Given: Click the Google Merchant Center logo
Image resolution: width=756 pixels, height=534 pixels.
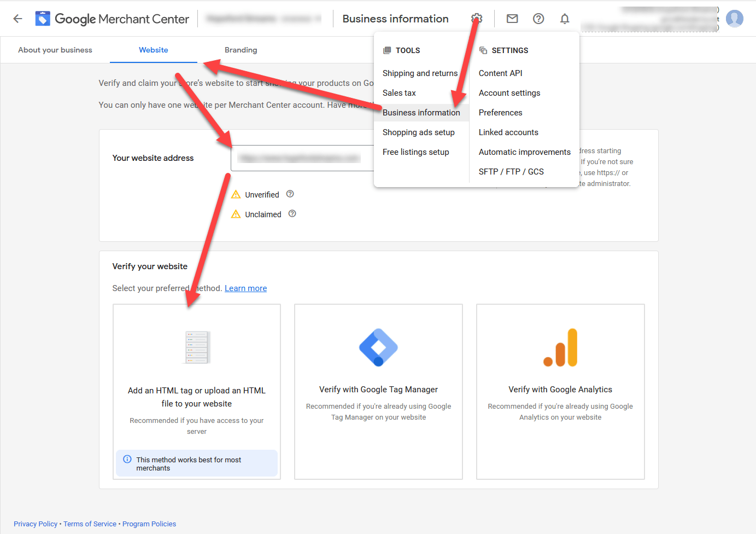Looking at the screenshot, I should pyautogui.click(x=112, y=18).
